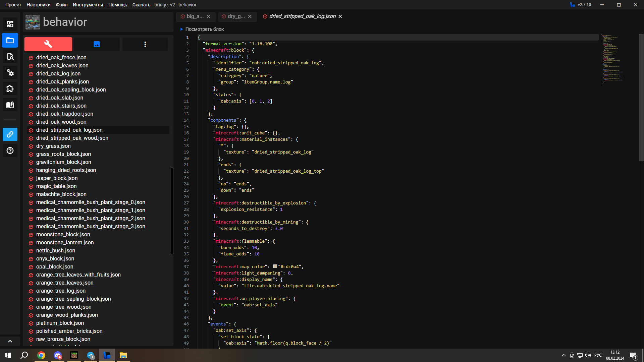Click the Скачать menu button

point(141,5)
